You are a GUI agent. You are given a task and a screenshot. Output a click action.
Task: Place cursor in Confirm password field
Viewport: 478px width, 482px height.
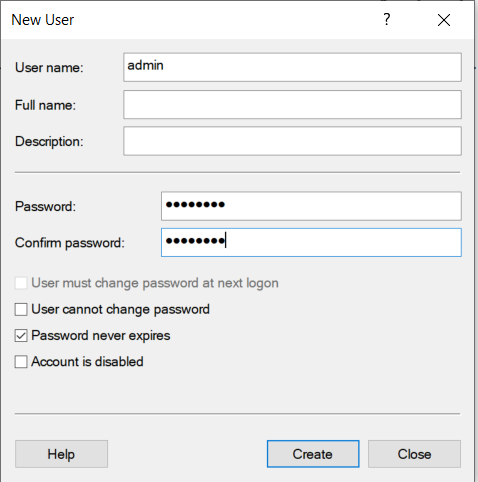pyautogui.click(x=311, y=242)
